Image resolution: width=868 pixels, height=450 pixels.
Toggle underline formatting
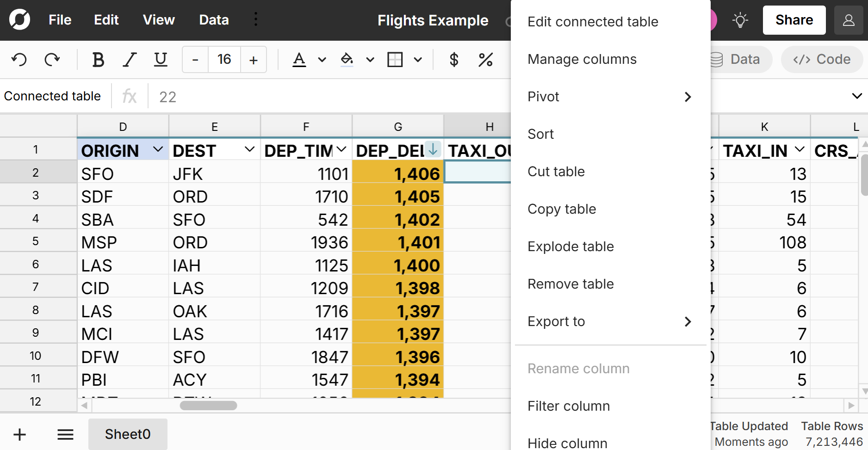click(160, 59)
